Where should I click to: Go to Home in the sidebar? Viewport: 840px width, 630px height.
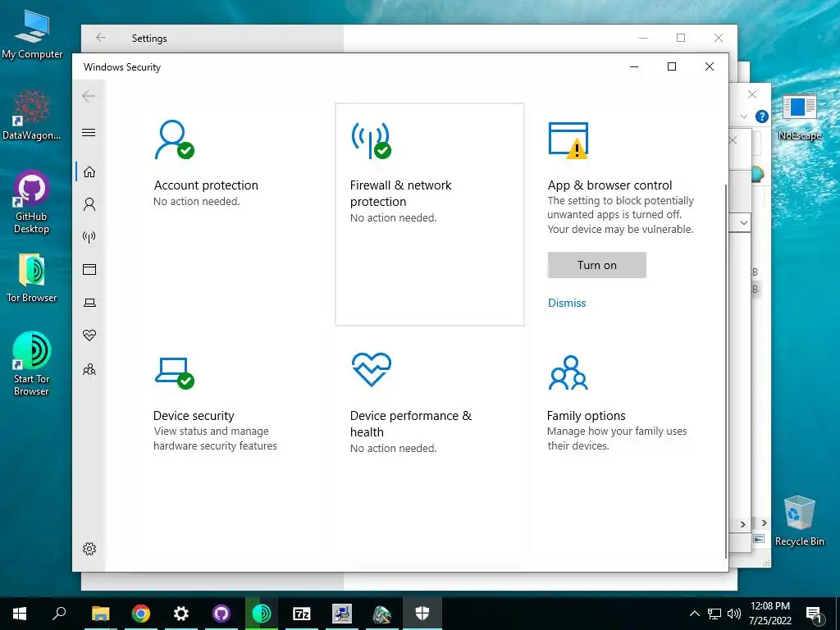(x=89, y=171)
